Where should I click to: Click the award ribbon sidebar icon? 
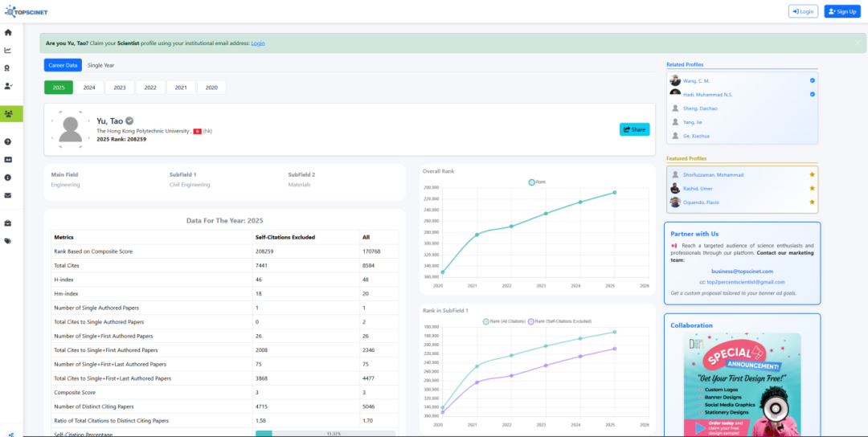(8, 68)
